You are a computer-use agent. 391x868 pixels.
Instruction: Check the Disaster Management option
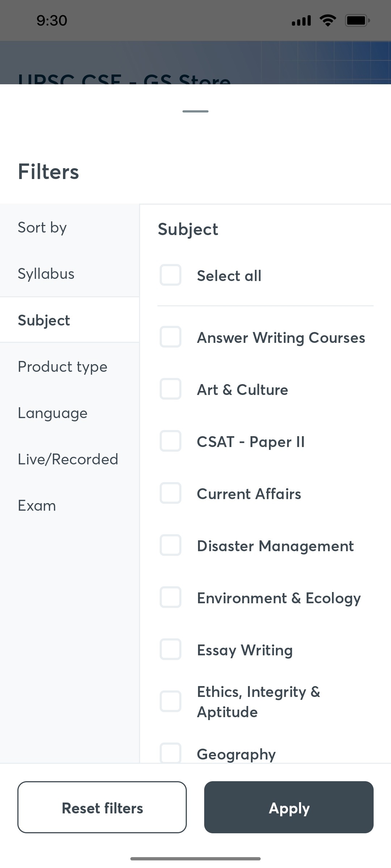(170, 545)
